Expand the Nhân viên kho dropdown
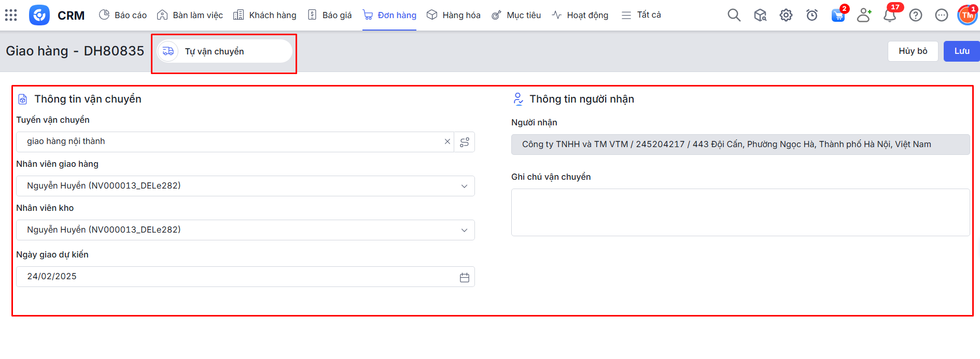The width and height of the screenshot is (980, 359). [464, 230]
